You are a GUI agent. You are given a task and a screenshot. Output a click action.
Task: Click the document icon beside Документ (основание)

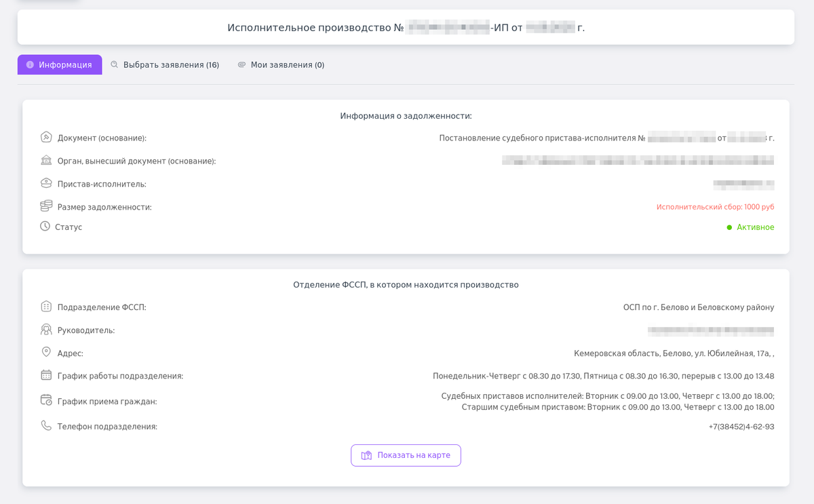pos(46,137)
